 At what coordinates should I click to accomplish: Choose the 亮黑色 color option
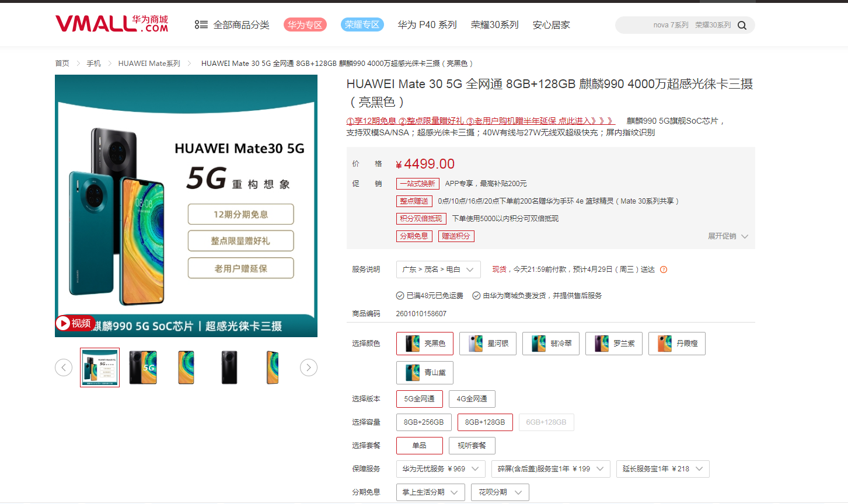[425, 344]
